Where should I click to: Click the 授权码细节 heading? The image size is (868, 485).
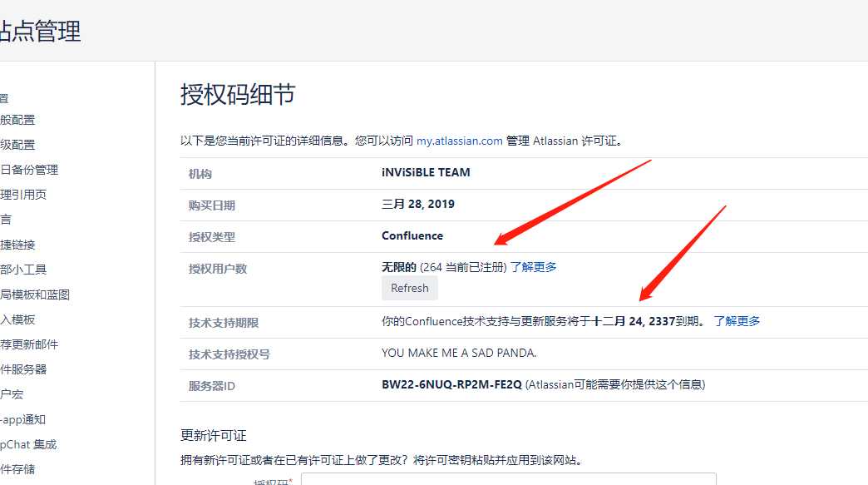pyautogui.click(x=238, y=94)
